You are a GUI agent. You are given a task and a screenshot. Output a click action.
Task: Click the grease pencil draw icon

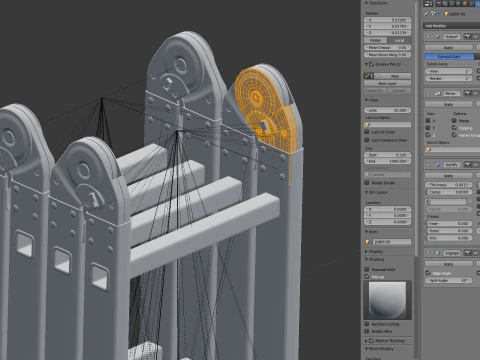(367, 76)
